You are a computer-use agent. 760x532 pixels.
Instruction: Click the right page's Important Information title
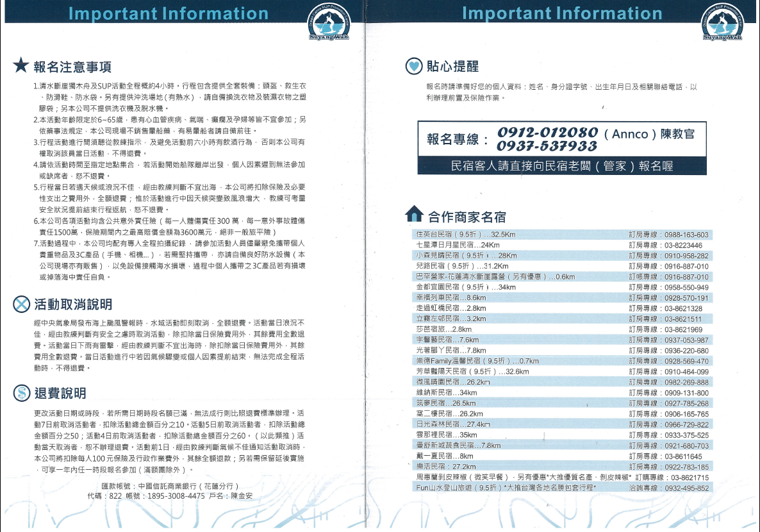click(x=562, y=13)
